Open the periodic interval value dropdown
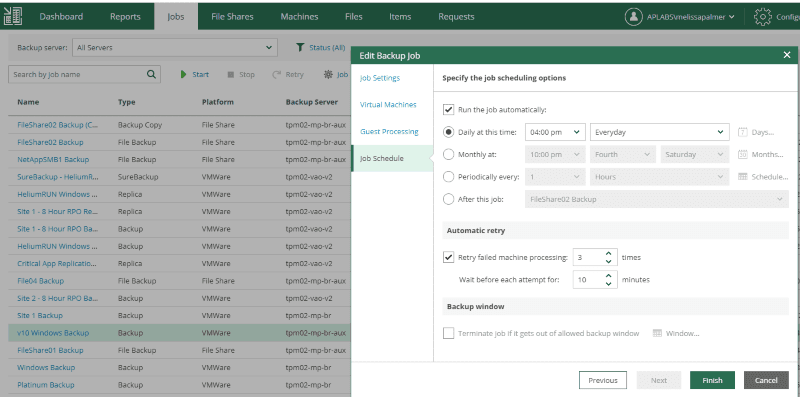This screenshot has height=397, width=800. pyautogui.click(x=555, y=177)
